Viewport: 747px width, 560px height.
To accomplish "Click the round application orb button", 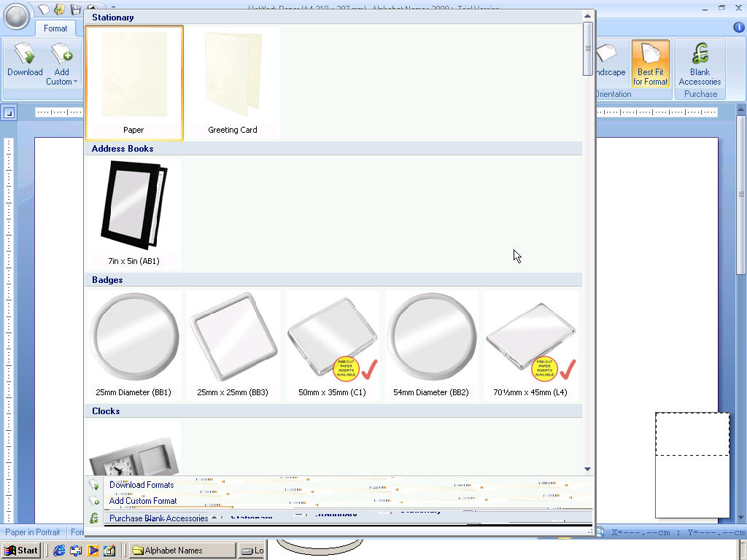I will coord(17,16).
